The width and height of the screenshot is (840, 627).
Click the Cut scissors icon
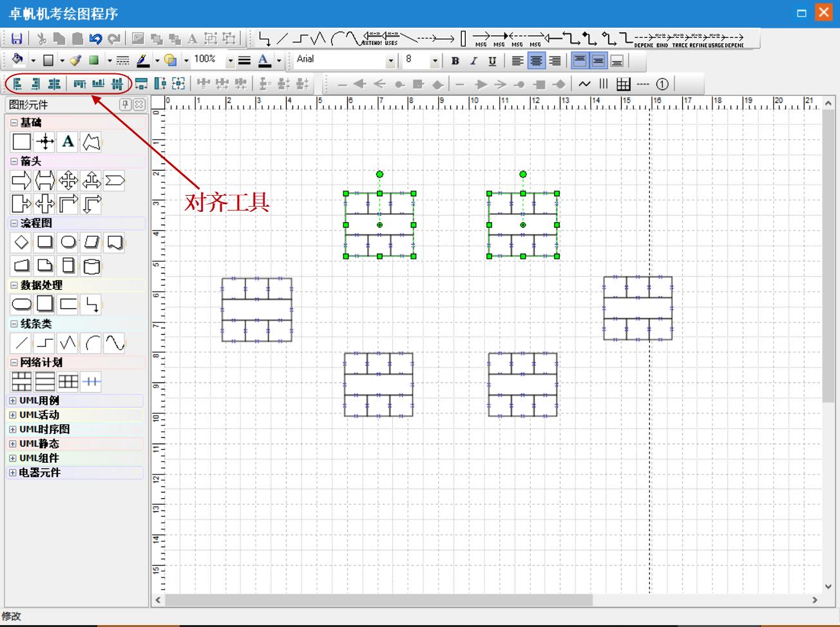tap(42, 39)
